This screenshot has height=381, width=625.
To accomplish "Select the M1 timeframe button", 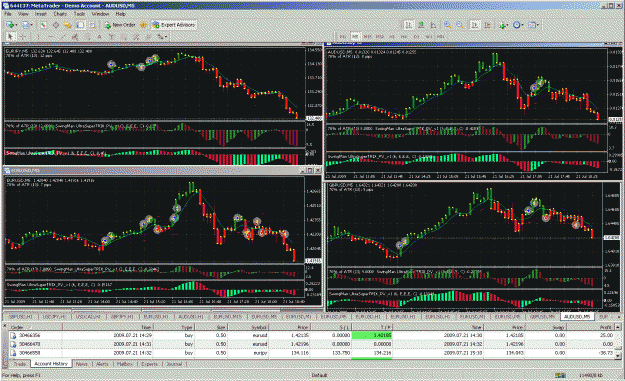I will (x=342, y=37).
